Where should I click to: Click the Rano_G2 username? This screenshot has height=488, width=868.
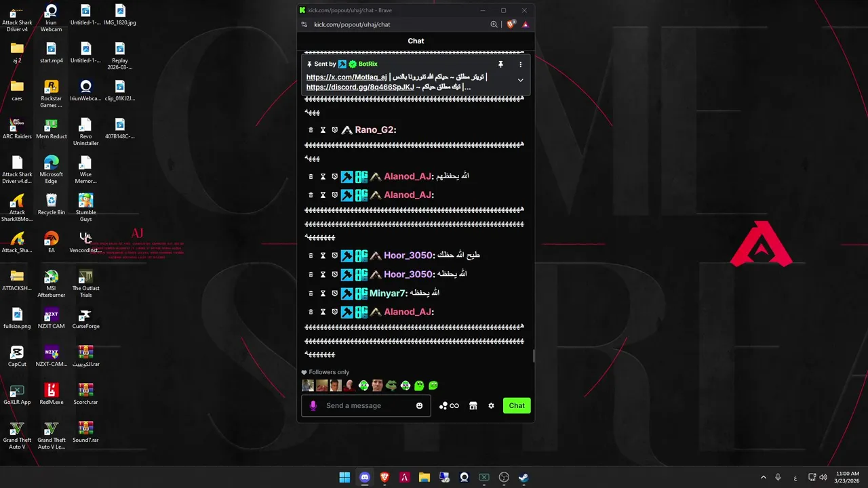[x=374, y=129]
